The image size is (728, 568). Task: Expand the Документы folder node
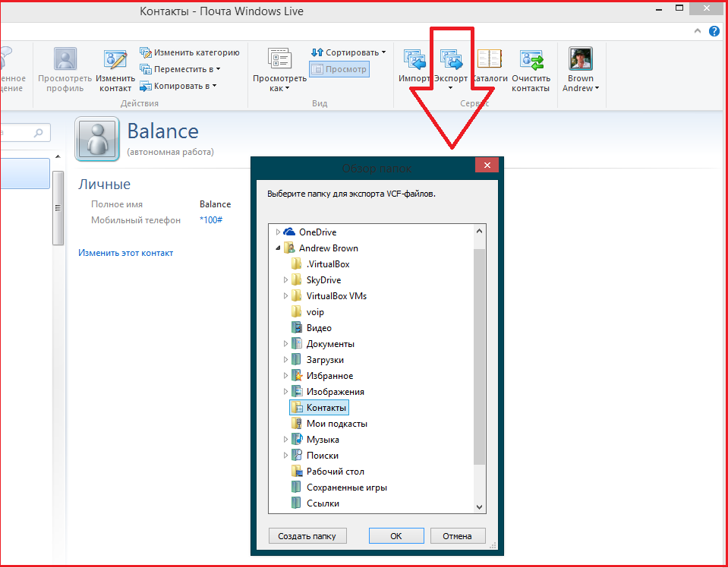pos(285,344)
